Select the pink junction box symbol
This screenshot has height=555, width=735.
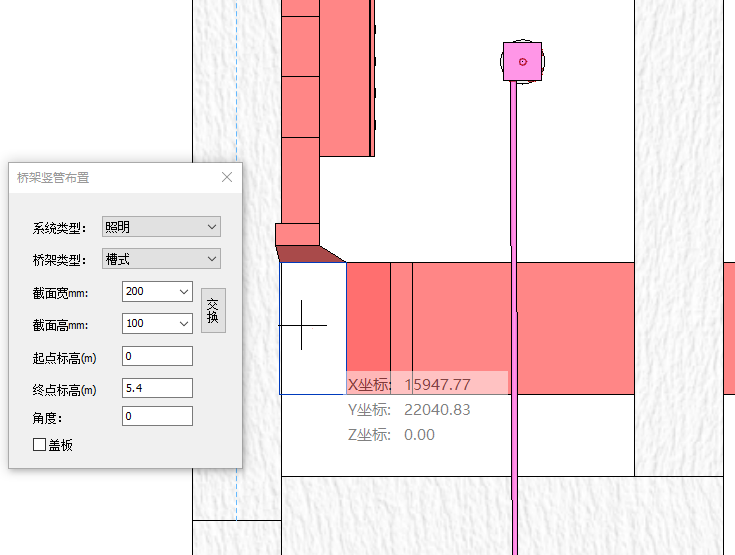click(x=522, y=61)
